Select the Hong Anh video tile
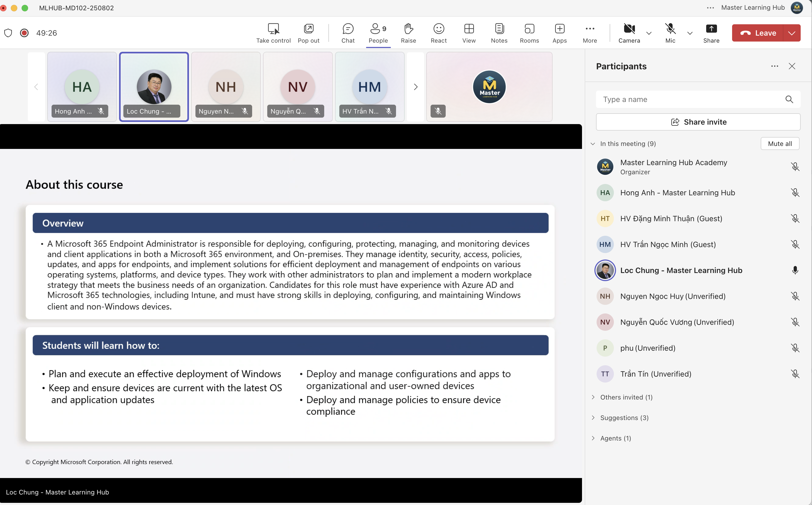 click(x=82, y=87)
